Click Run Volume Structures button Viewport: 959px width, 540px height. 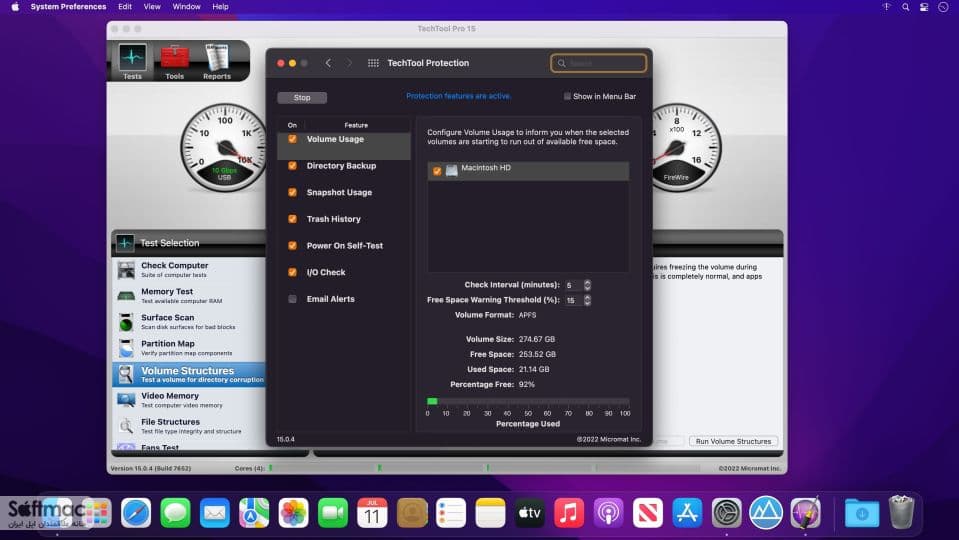[x=733, y=442]
